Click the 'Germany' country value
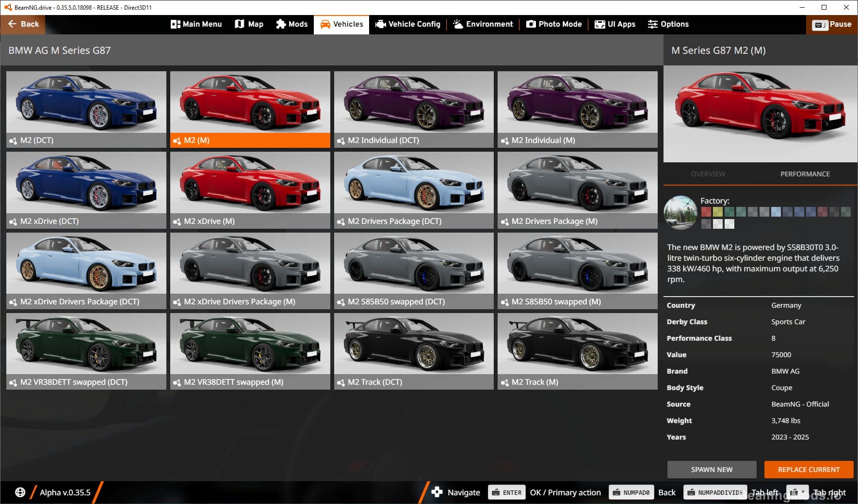The height and width of the screenshot is (504, 858). [x=786, y=305]
